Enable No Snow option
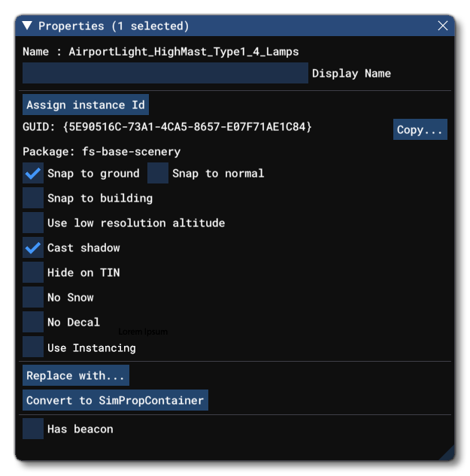470x476 pixels. click(33, 297)
